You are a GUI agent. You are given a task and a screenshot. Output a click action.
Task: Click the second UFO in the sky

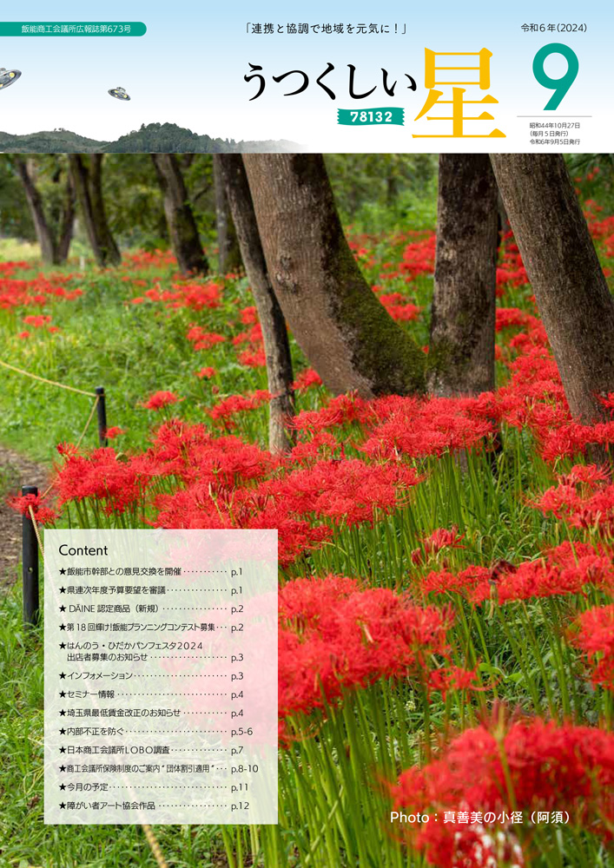click(119, 94)
